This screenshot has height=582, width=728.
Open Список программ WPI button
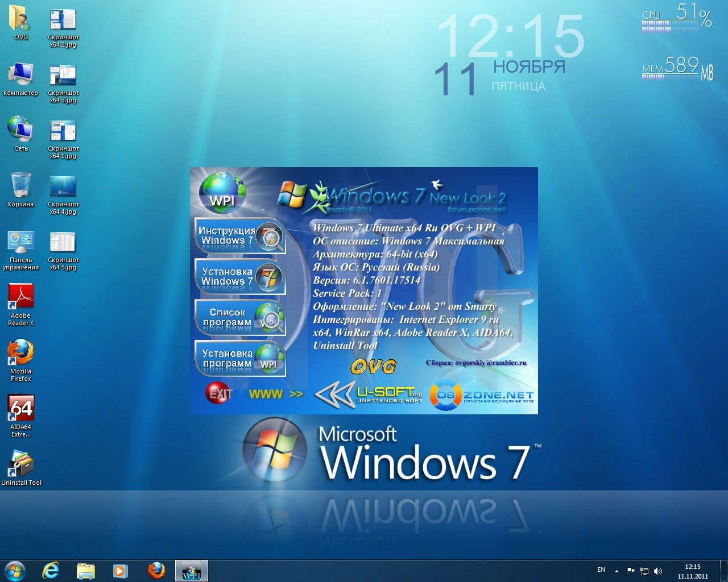(x=240, y=318)
